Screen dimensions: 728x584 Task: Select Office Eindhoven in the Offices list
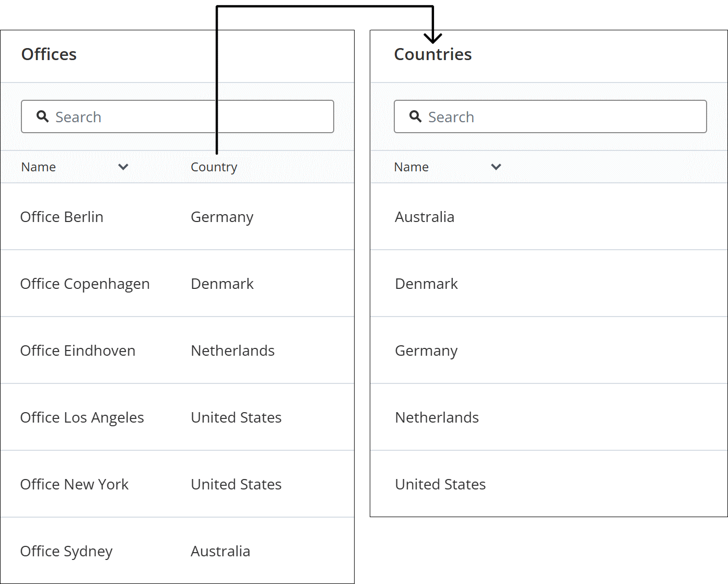coord(78,351)
